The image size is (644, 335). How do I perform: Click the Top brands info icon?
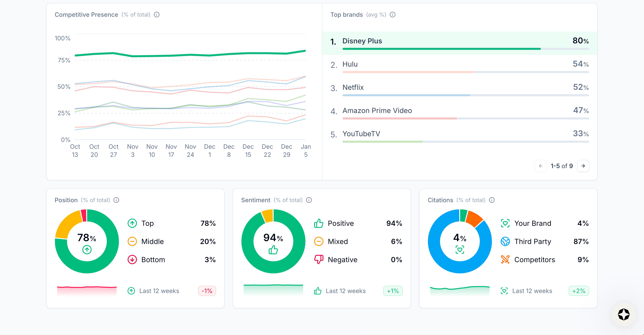[x=393, y=15]
